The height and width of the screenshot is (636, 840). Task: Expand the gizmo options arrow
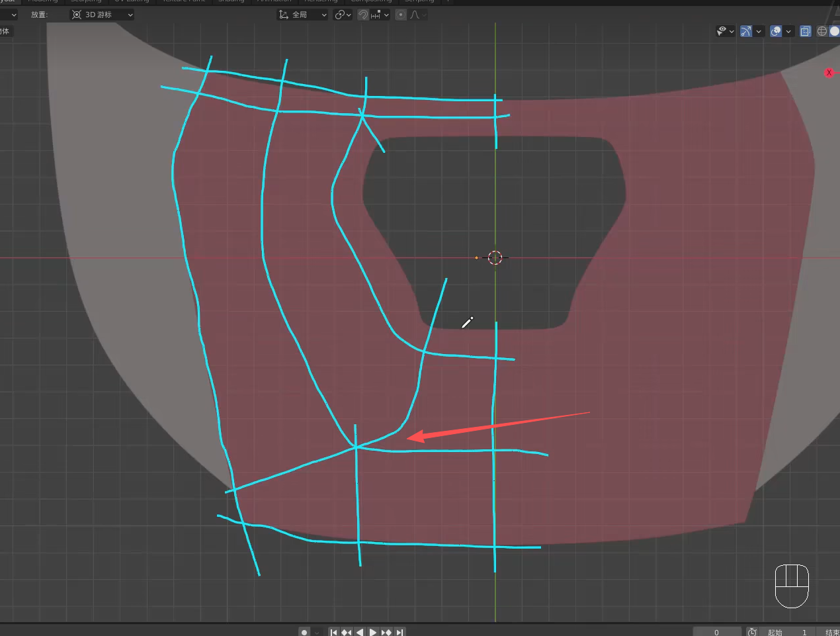coord(759,31)
